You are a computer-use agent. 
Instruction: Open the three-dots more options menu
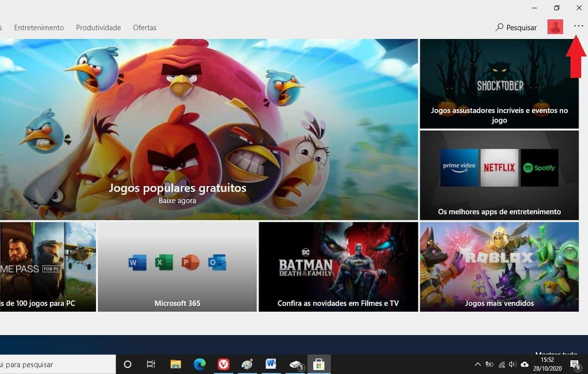(x=578, y=27)
